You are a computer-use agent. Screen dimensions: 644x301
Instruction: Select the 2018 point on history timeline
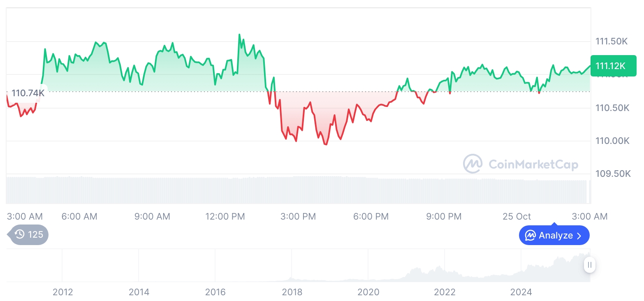click(x=292, y=292)
